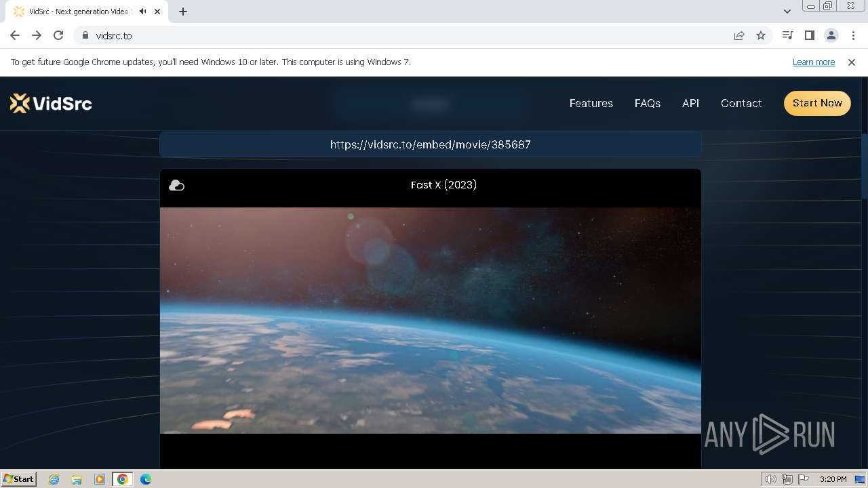Toggle the browser side panel

click(x=809, y=35)
